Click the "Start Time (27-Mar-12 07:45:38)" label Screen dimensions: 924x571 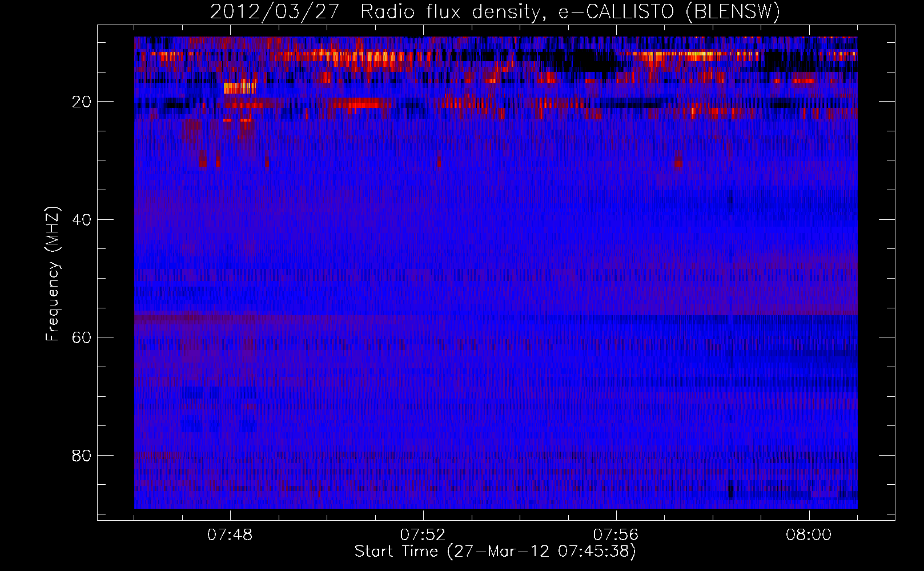[495, 552]
